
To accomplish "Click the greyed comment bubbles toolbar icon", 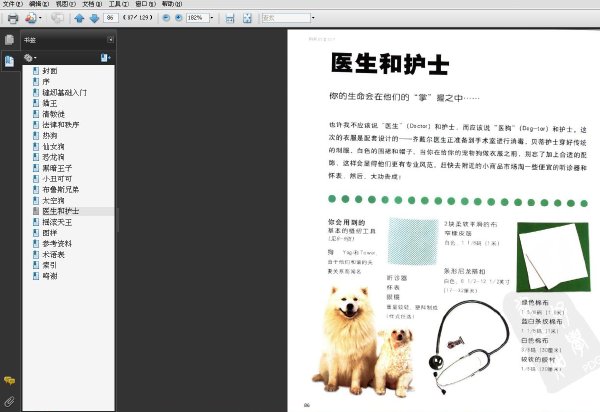I will [x=57, y=18].
